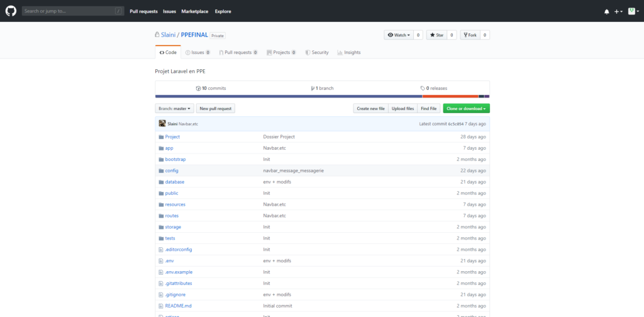Click the Slaini commit author avatar

pos(162,123)
